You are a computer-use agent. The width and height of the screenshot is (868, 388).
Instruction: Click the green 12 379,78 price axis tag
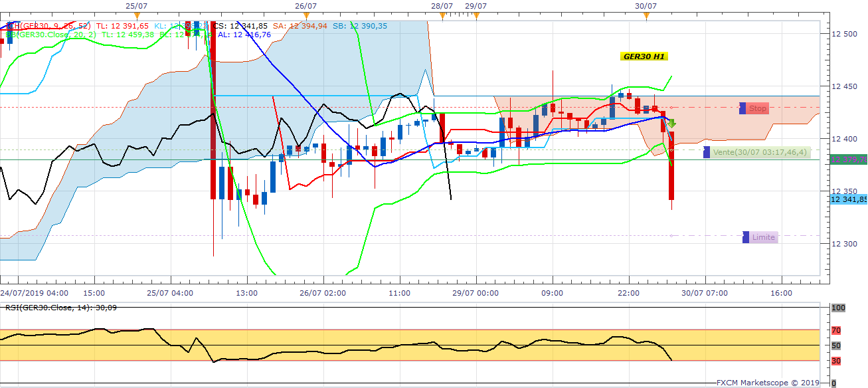click(849, 159)
